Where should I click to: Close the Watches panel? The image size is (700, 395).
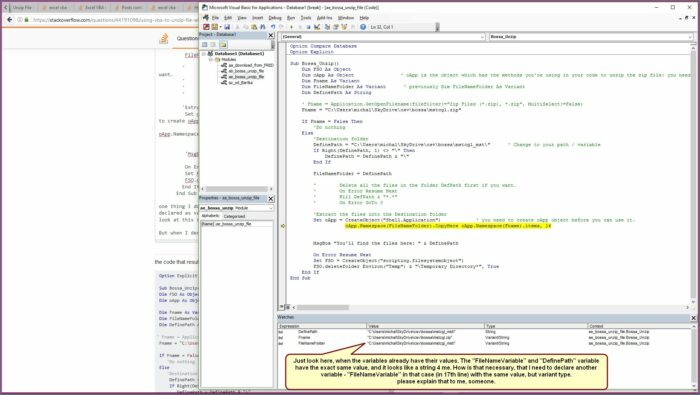(693, 317)
